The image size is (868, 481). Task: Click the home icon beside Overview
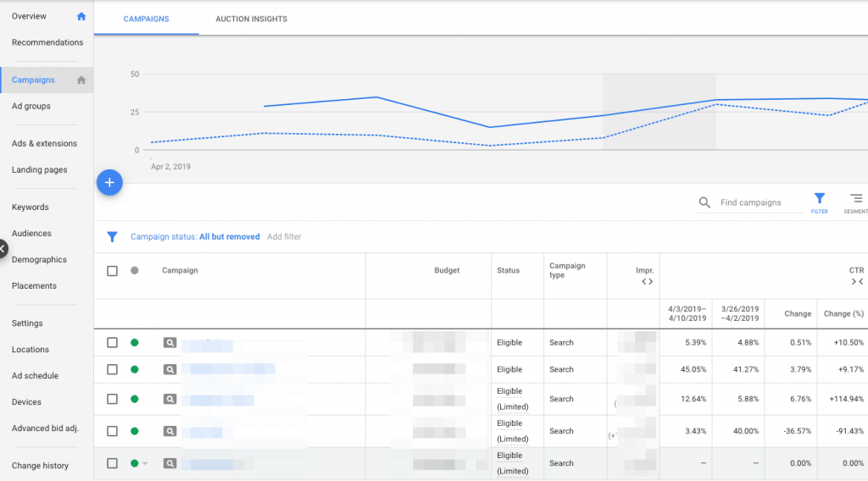[81, 16]
